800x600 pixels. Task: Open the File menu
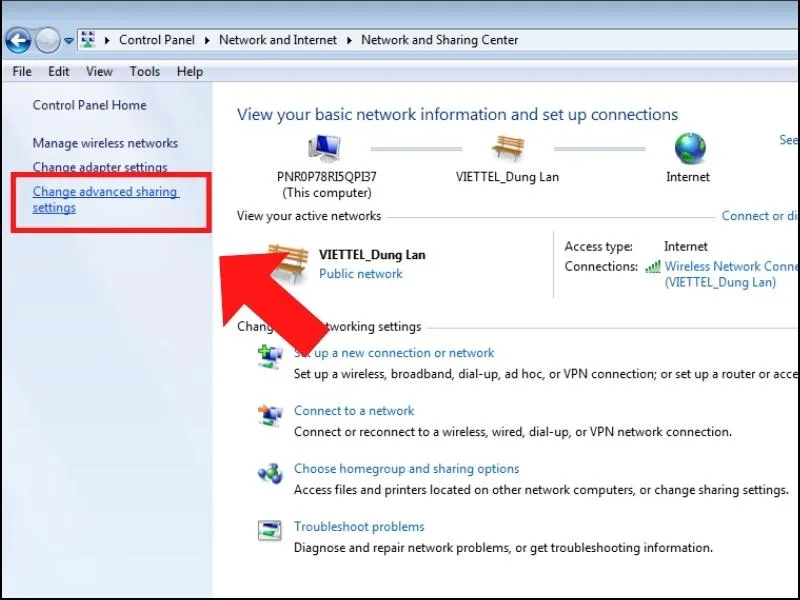(x=22, y=72)
